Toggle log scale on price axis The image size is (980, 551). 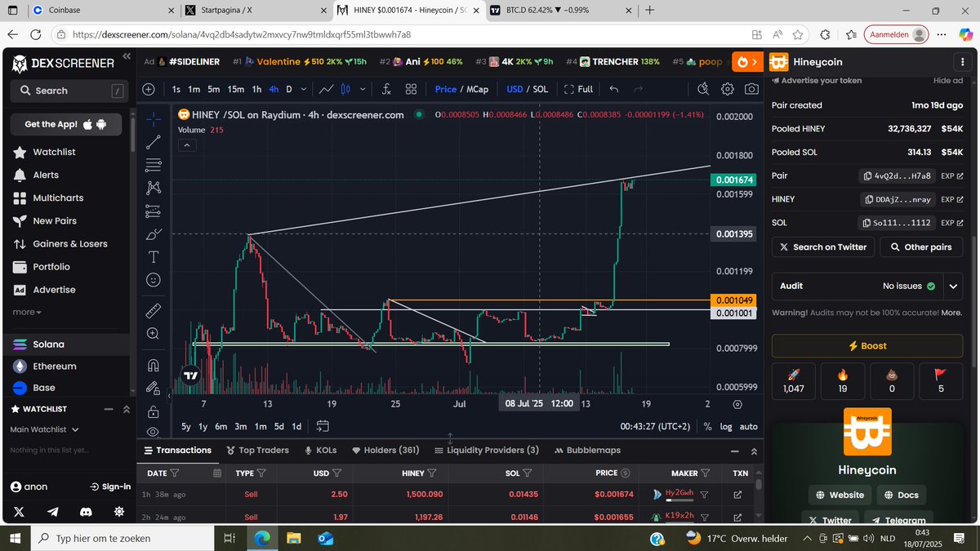coord(726,426)
